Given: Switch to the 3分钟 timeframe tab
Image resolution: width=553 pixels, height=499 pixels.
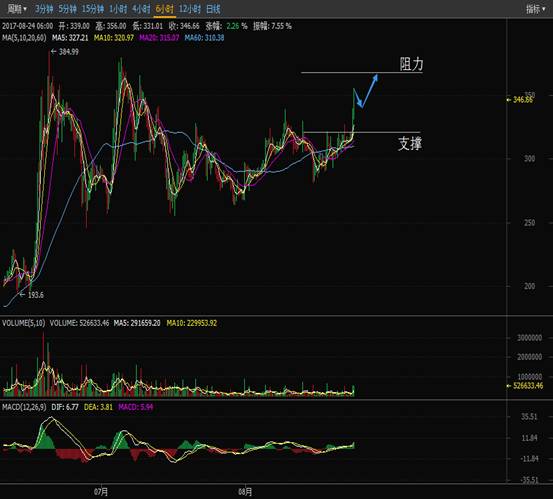Looking at the screenshot, I should point(44,9).
